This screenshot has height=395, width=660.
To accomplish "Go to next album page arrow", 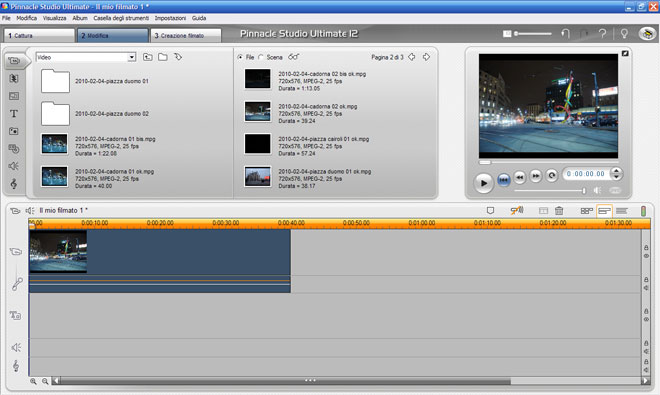I will coord(426,57).
